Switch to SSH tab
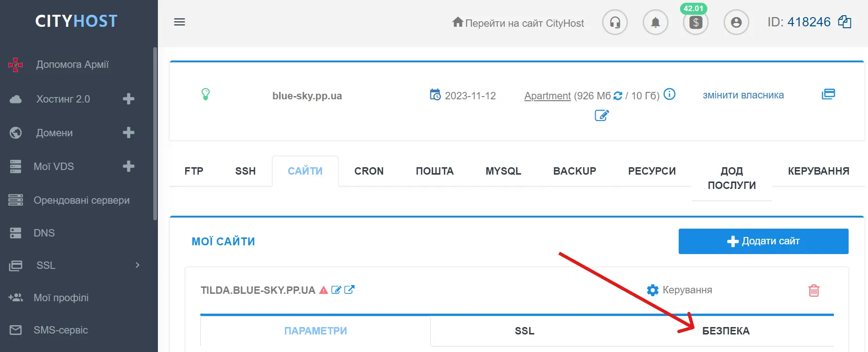Viewport: 868px width, 352px height. pyautogui.click(x=245, y=171)
